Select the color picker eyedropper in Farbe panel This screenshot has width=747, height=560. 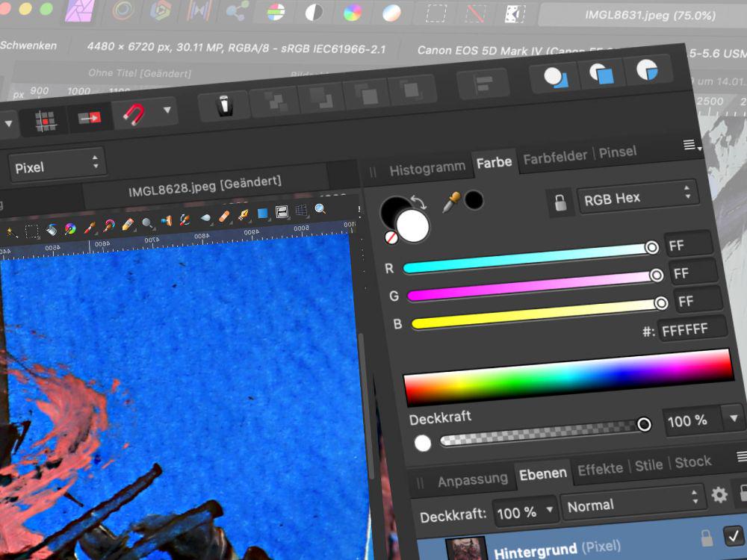tap(451, 202)
